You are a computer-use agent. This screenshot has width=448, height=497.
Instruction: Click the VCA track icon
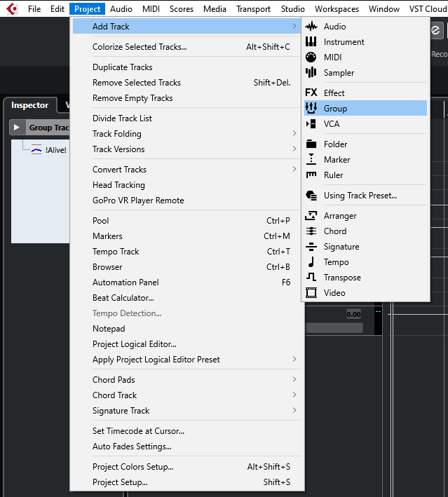point(311,124)
